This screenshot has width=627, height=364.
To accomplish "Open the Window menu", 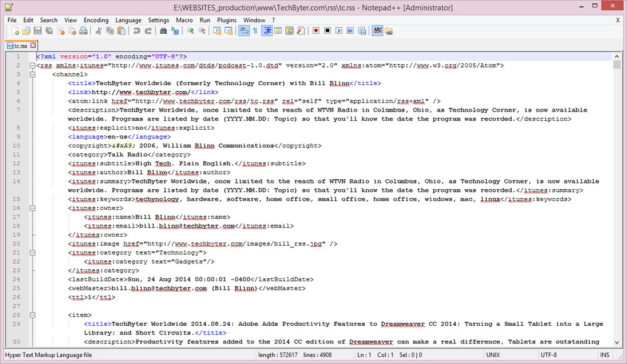I will click(x=255, y=20).
